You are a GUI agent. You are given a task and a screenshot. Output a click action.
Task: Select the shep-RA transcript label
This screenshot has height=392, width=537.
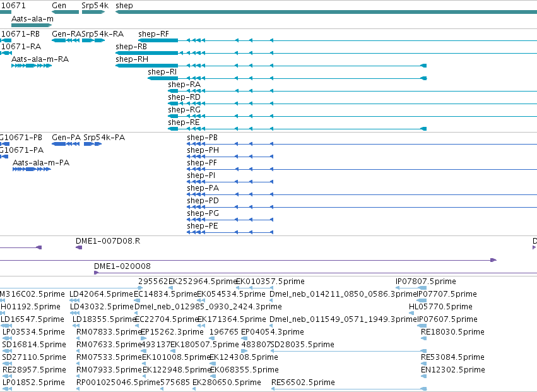click(x=184, y=85)
